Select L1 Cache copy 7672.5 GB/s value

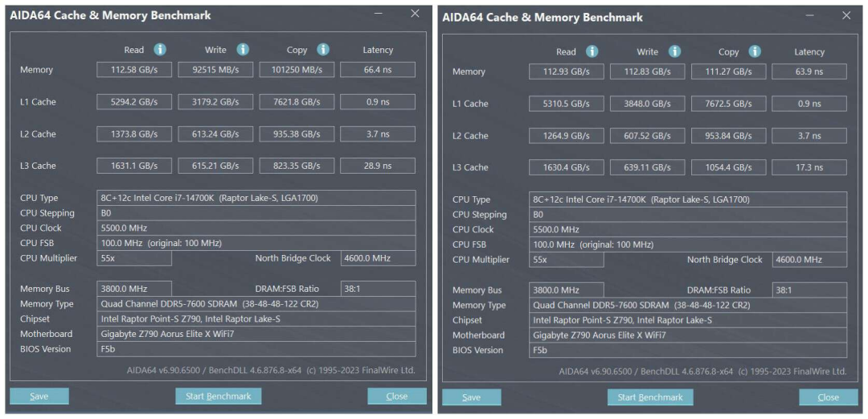pyautogui.click(x=728, y=104)
